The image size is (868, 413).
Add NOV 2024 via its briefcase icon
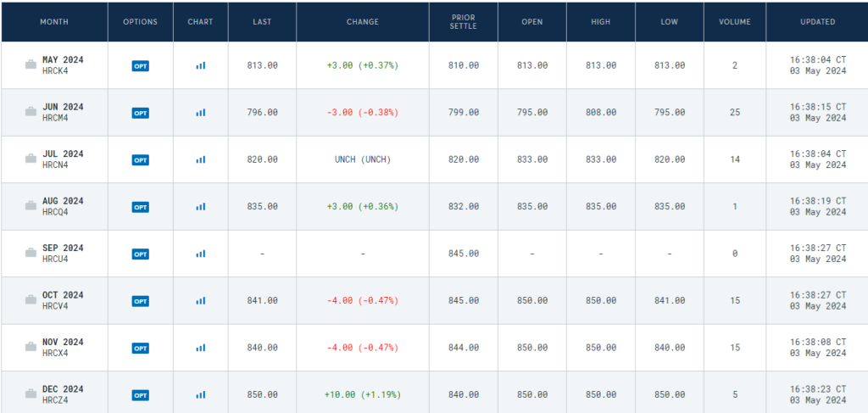31,348
